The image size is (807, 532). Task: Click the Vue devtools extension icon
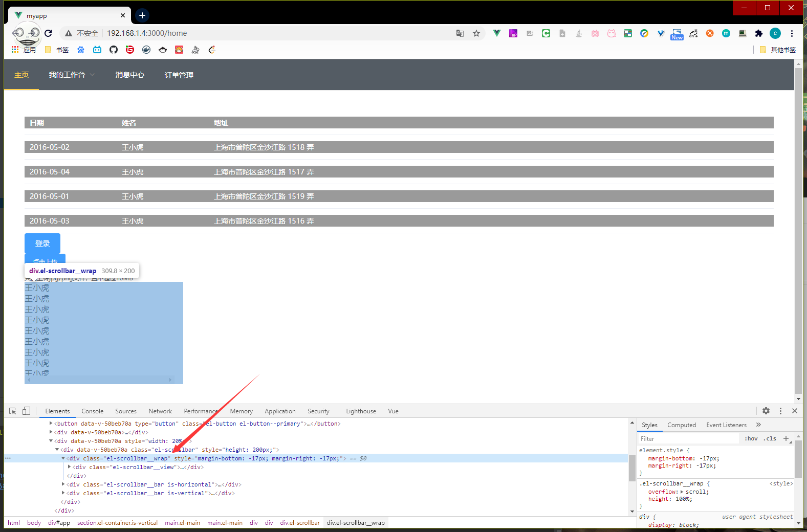point(496,33)
